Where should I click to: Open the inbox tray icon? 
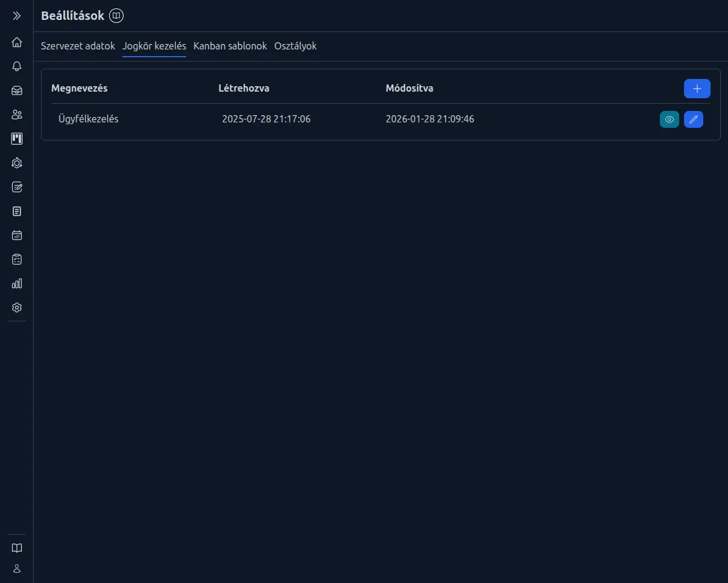pyautogui.click(x=17, y=90)
